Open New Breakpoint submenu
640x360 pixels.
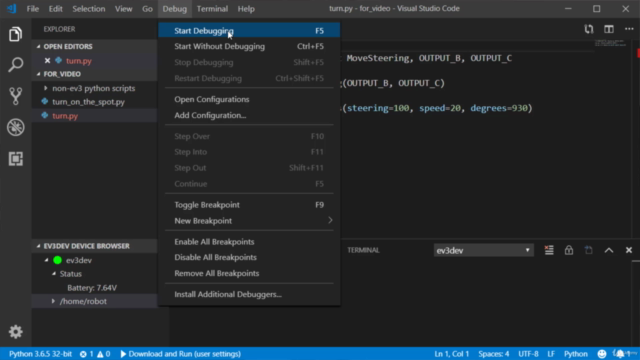point(249,221)
